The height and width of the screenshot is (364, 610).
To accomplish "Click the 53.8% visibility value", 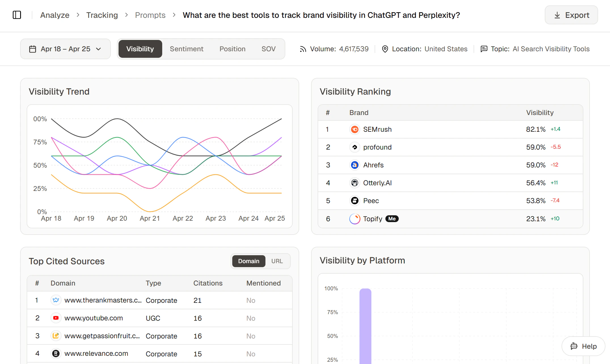I will pyautogui.click(x=536, y=201).
